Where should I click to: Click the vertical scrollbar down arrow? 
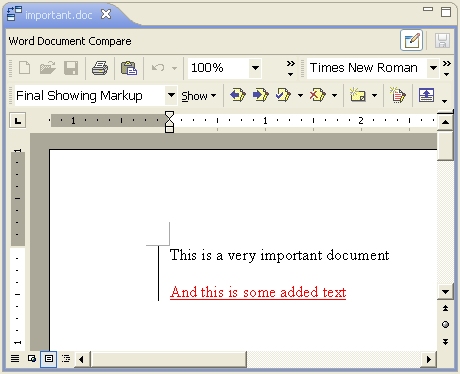[445, 292]
